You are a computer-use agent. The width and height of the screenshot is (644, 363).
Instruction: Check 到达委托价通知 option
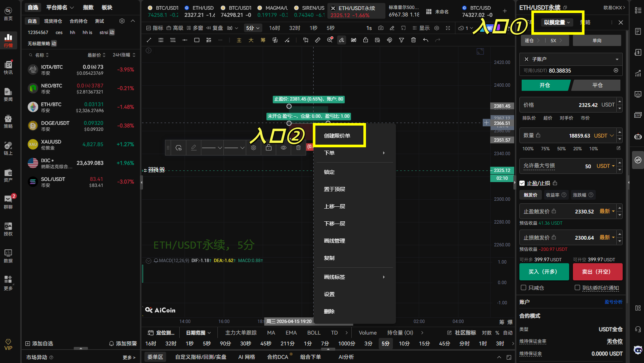click(577, 287)
